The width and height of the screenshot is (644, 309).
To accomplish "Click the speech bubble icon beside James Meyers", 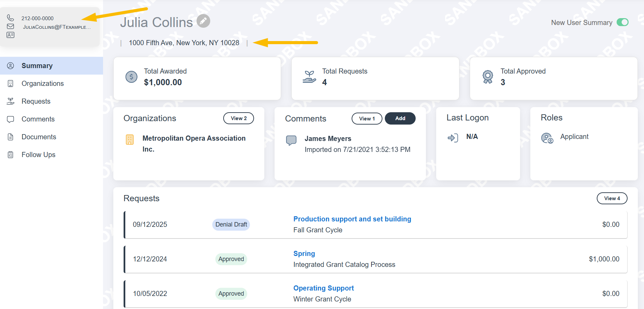I will pyautogui.click(x=291, y=140).
